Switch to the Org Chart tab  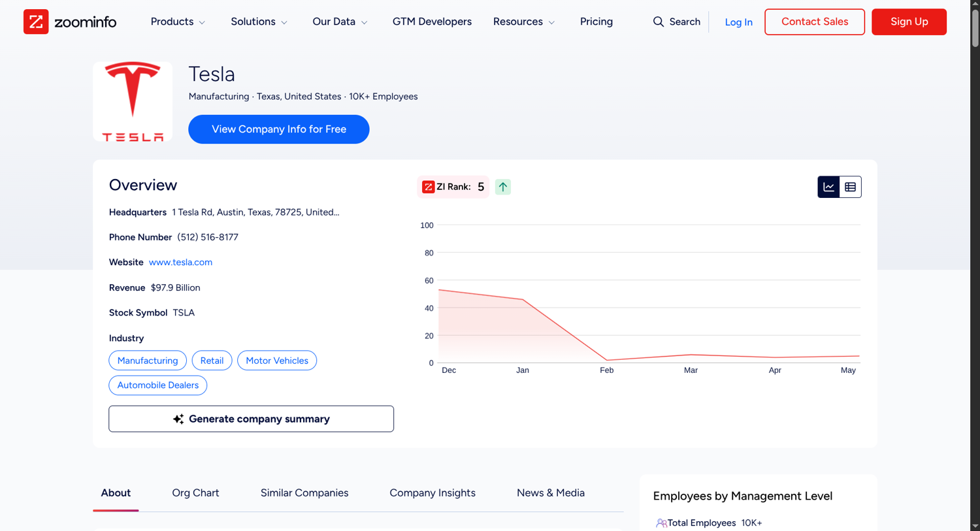click(x=195, y=493)
